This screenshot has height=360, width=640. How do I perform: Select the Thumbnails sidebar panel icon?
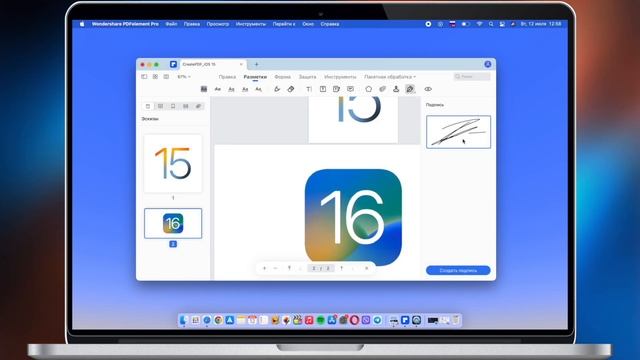coord(148,106)
